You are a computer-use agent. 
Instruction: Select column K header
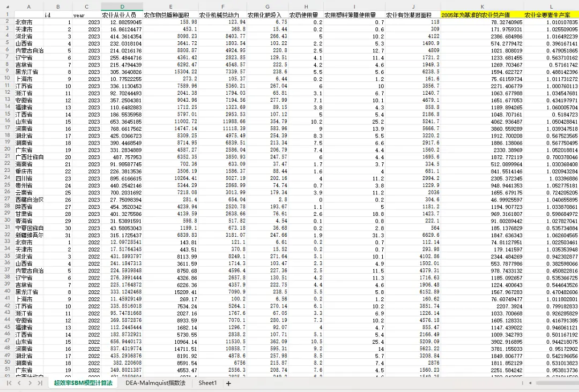(x=482, y=7)
